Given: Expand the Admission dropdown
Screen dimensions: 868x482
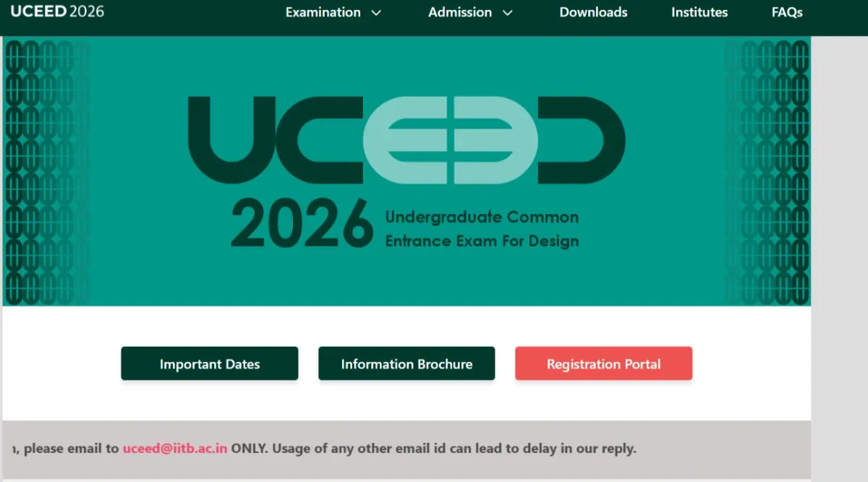Looking at the screenshot, I should pos(459,12).
